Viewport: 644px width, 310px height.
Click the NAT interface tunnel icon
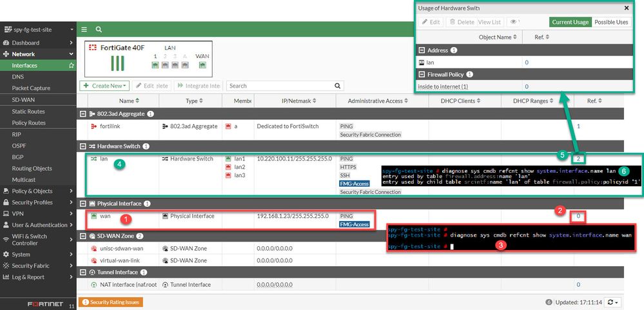click(x=93, y=285)
